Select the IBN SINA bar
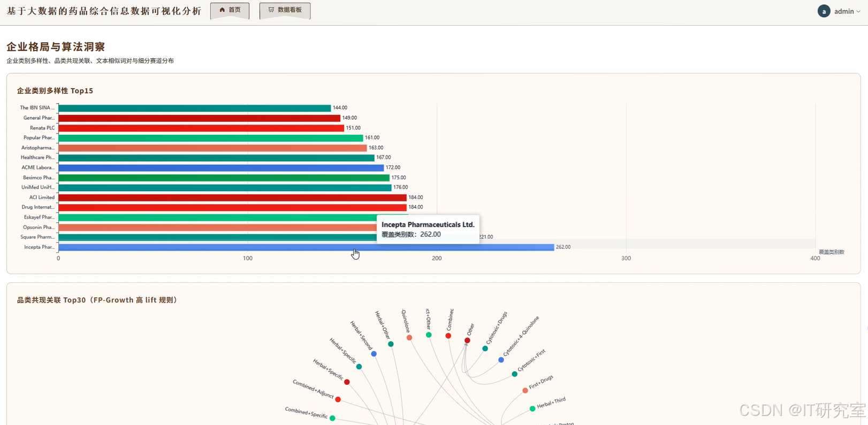This screenshot has height=425, width=868. [x=195, y=108]
